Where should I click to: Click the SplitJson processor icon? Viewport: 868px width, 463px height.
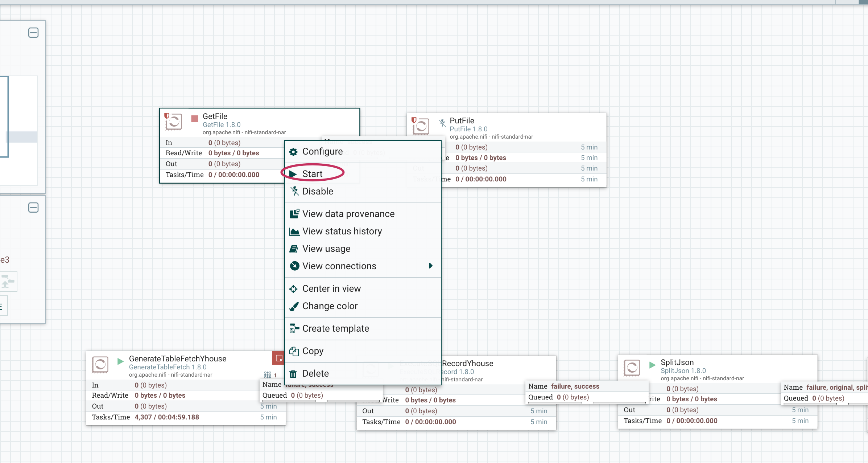coord(632,368)
